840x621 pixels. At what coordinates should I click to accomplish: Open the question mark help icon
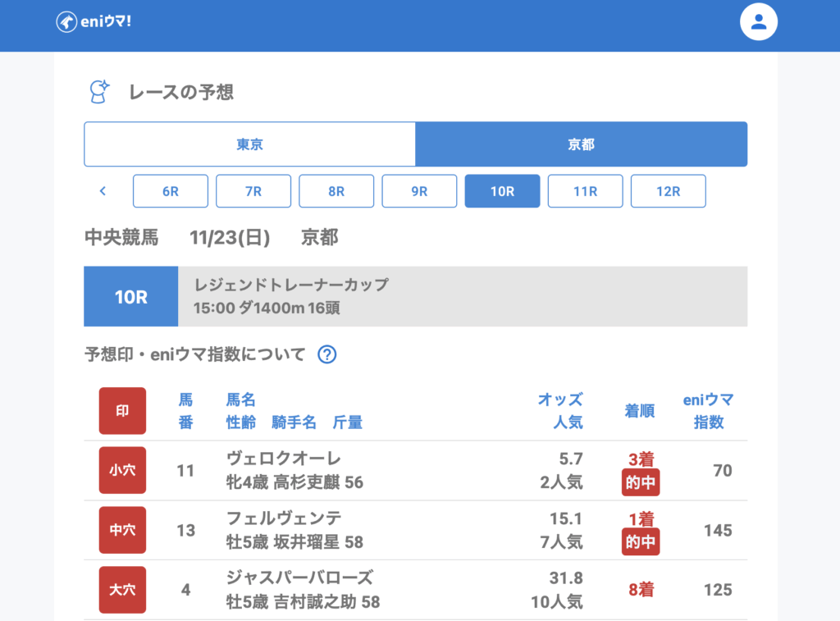(327, 354)
